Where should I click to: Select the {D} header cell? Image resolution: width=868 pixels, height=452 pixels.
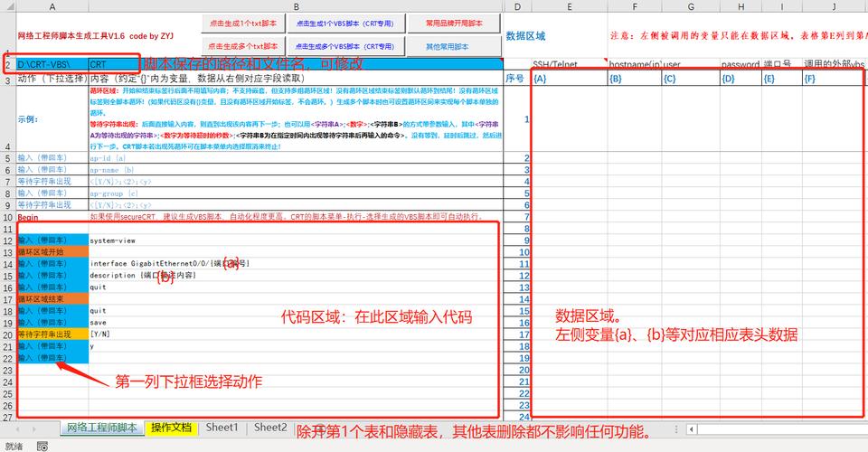click(x=741, y=79)
